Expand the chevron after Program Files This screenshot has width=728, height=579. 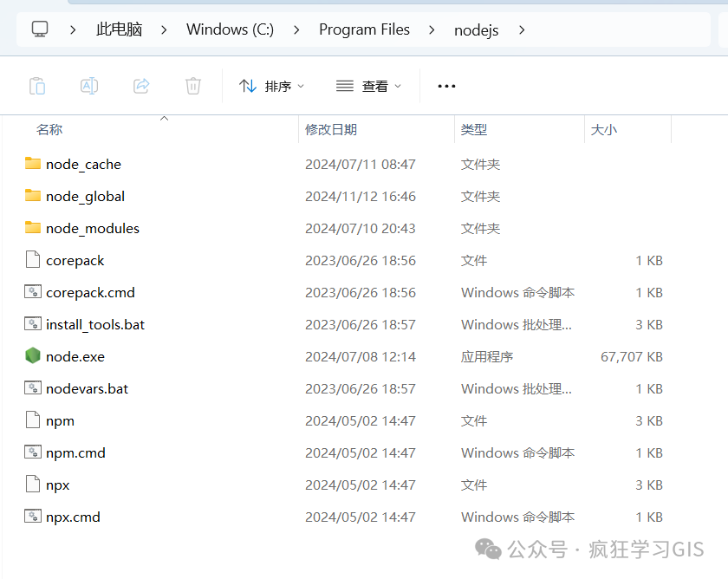coord(432,29)
